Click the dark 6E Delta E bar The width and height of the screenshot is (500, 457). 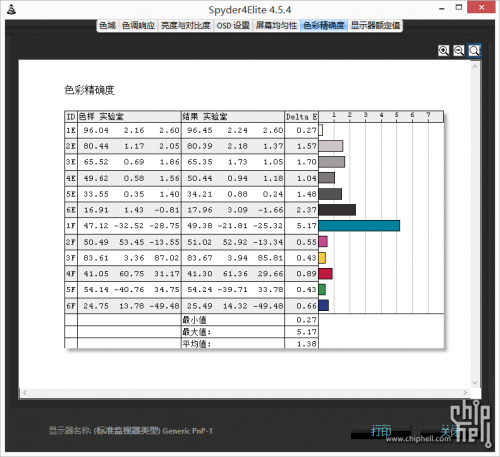(x=337, y=210)
